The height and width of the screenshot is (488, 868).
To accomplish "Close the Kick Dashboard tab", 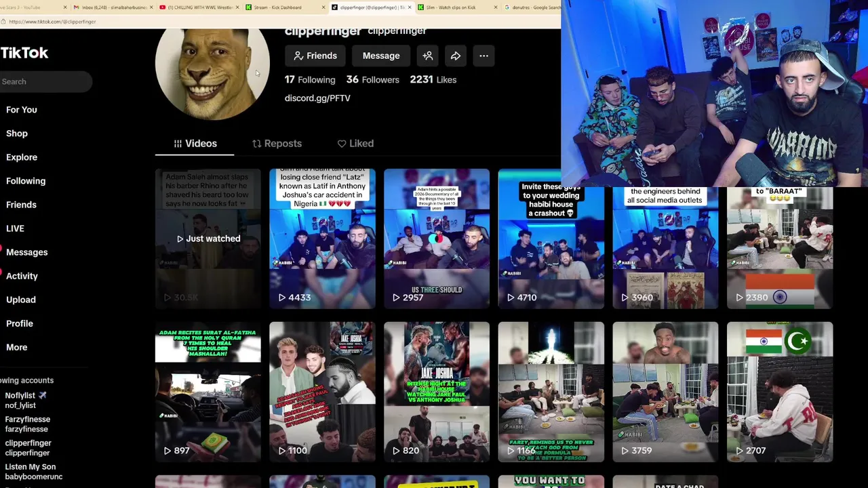I will pyautogui.click(x=323, y=7).
